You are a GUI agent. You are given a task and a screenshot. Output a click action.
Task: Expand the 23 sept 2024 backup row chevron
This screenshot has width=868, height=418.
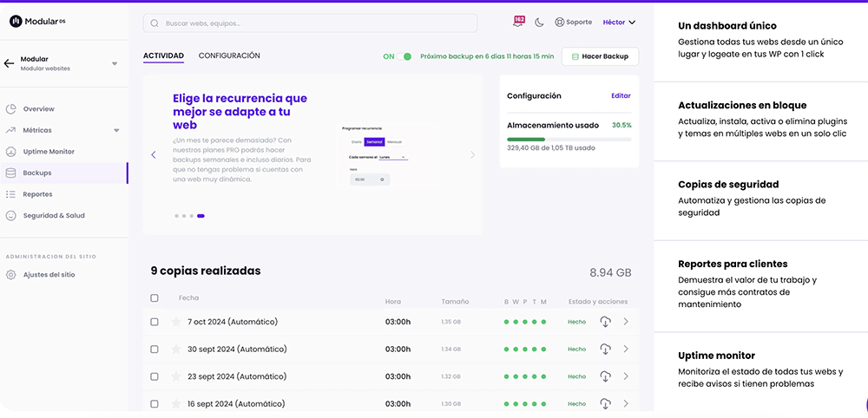pos(626,376)
